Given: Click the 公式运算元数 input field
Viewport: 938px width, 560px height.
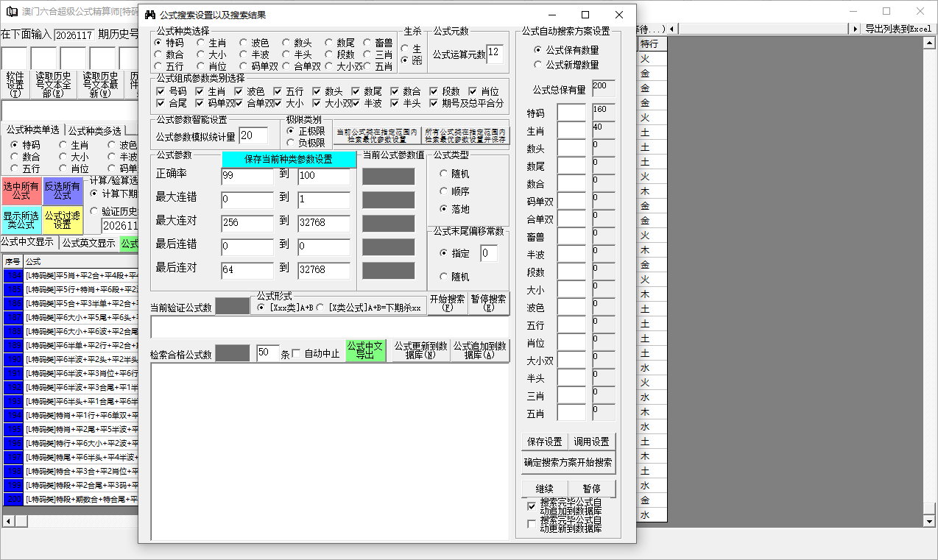Looking at the screenshot, I should point(494,54).
